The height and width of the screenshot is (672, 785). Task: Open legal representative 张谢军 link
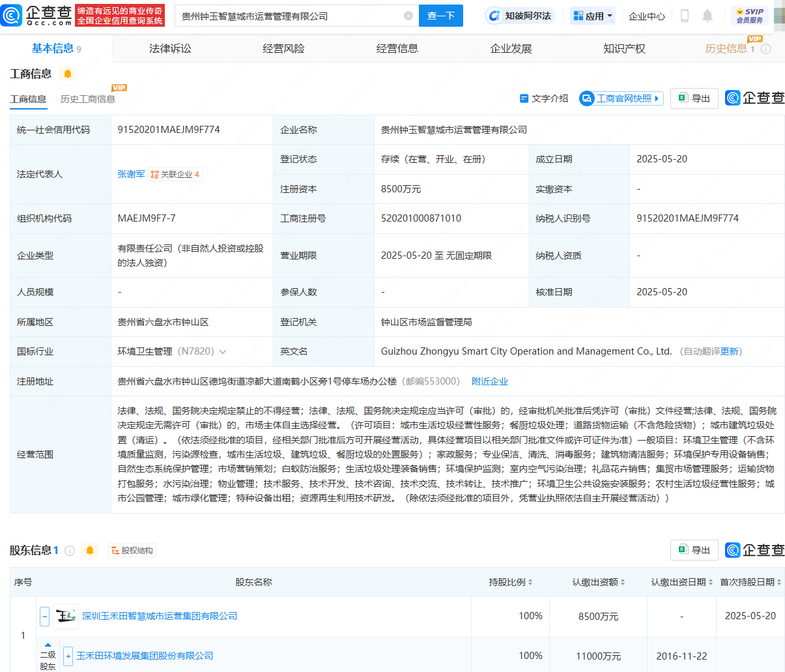tap(131, 174)
